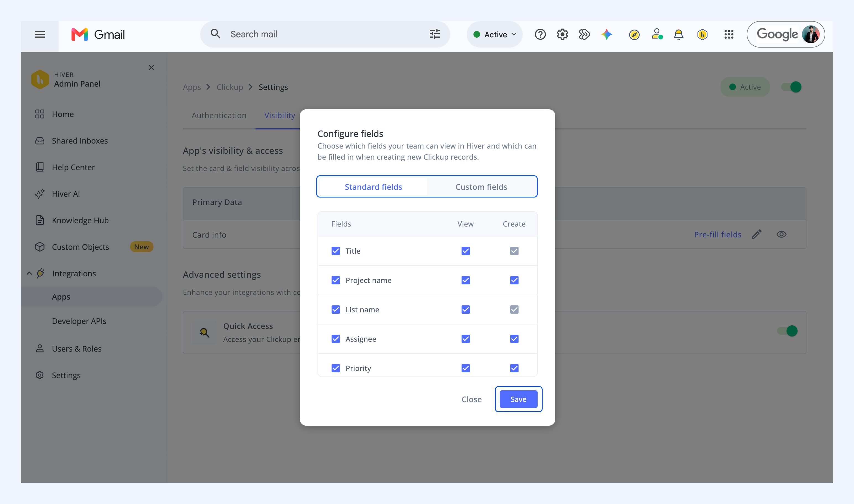This screenshot has width=854, height=504.
Task: Click the Gemini sparkle icon
Action: pos(606,34)
